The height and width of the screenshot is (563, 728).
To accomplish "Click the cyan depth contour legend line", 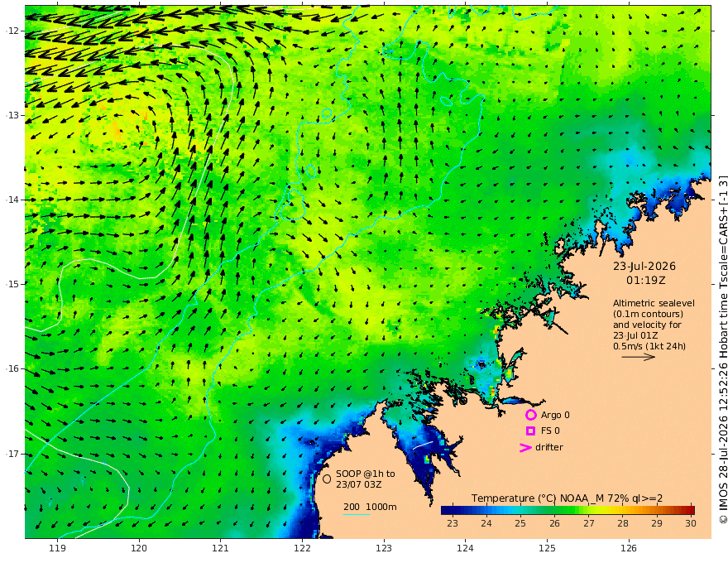I will (357, 515).
